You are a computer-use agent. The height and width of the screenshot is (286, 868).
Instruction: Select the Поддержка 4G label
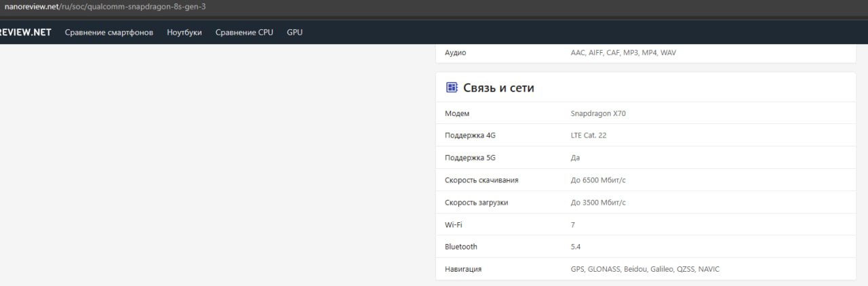470,136
